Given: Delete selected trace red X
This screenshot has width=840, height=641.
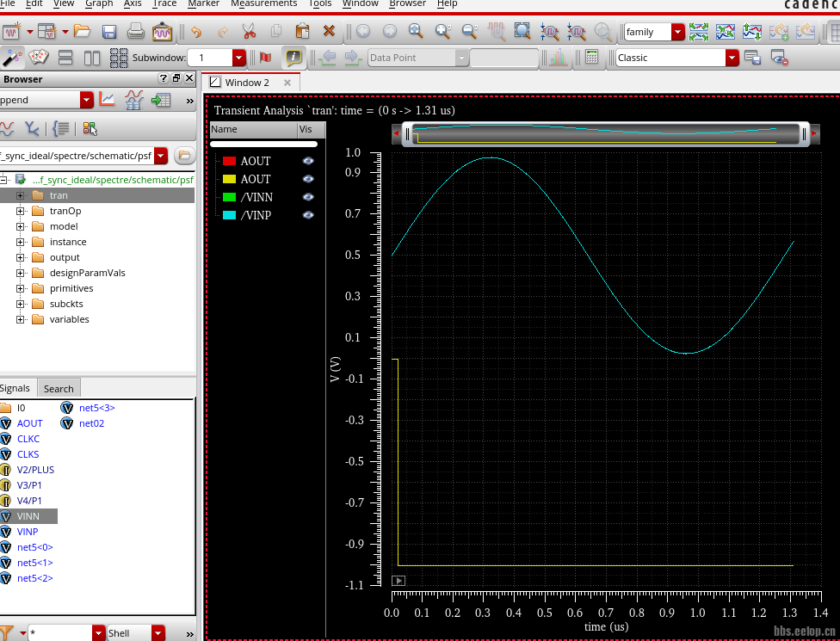Looking at the screenshot, I should tap(329, 31).
